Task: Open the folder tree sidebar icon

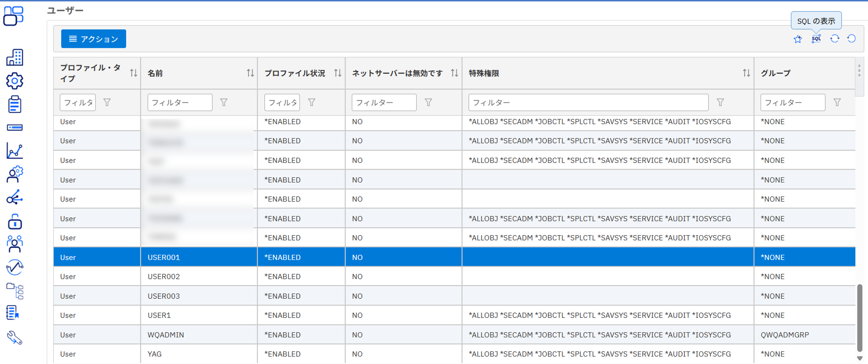Action: pos(14,291)
